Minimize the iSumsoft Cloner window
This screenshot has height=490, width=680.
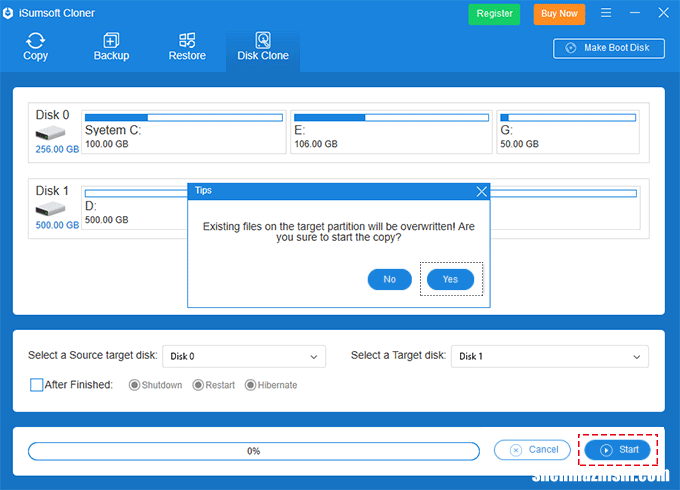(634, 13)
